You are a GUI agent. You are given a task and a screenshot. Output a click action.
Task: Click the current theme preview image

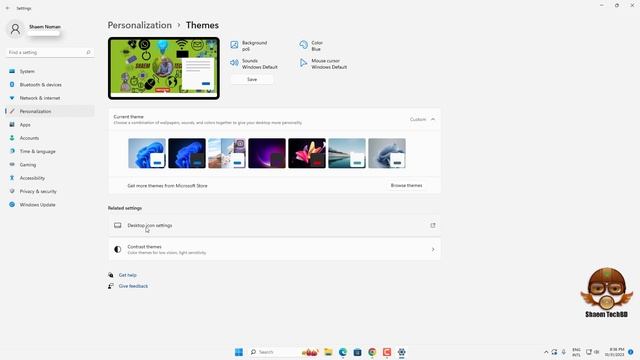pos(164,68)
